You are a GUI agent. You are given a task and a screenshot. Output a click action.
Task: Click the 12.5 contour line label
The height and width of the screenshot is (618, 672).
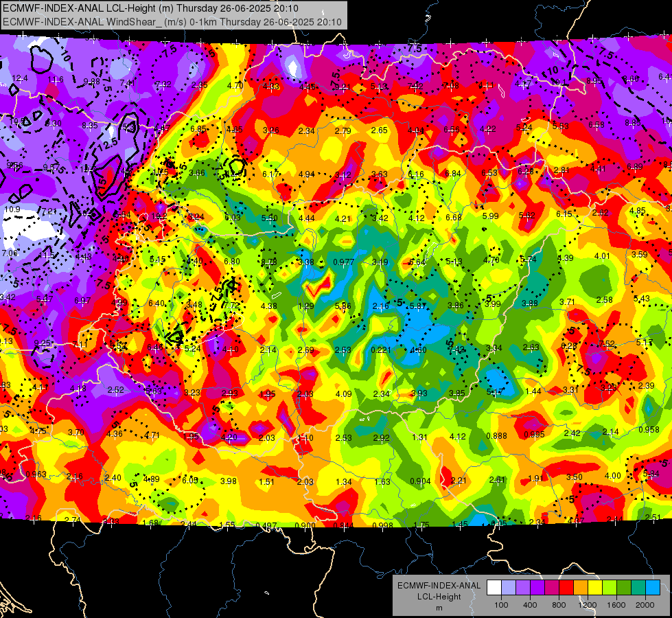point(108,144)
